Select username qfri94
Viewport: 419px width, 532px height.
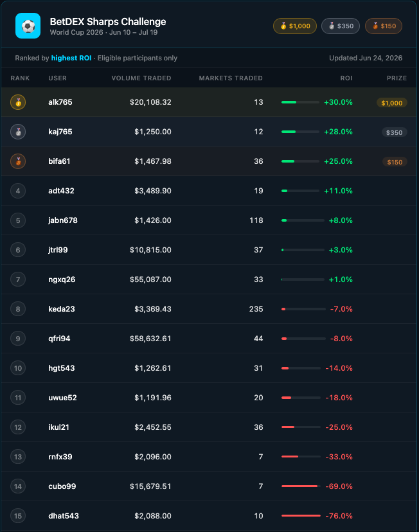point(59,338)
